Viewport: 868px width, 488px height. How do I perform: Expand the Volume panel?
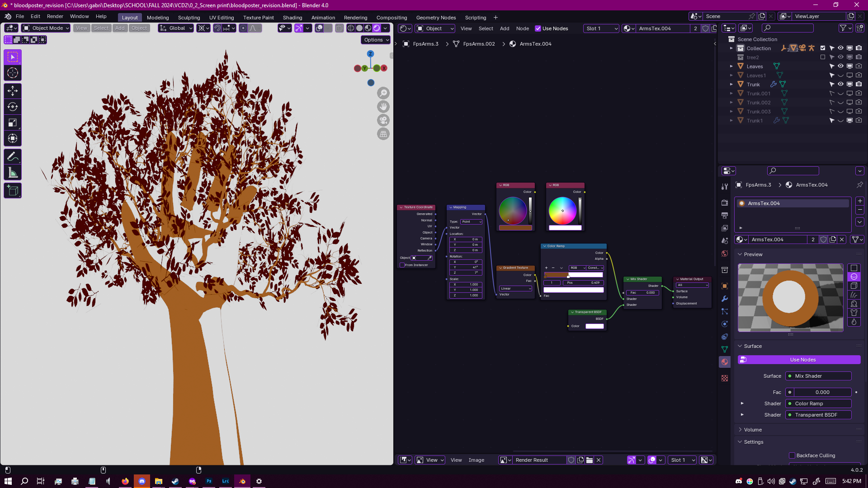pos(753,430)
